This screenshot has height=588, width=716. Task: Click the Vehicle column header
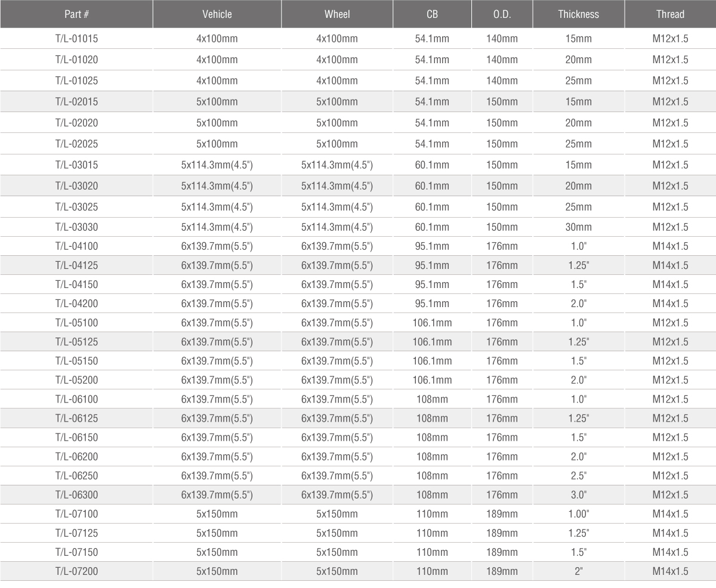(217, 14)
